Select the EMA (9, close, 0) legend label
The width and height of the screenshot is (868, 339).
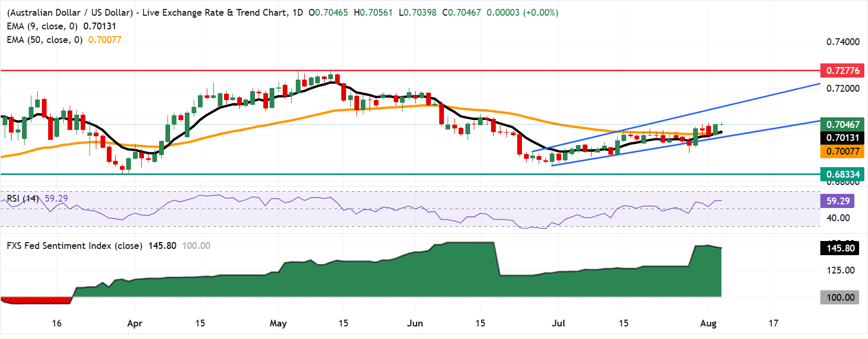42,26
